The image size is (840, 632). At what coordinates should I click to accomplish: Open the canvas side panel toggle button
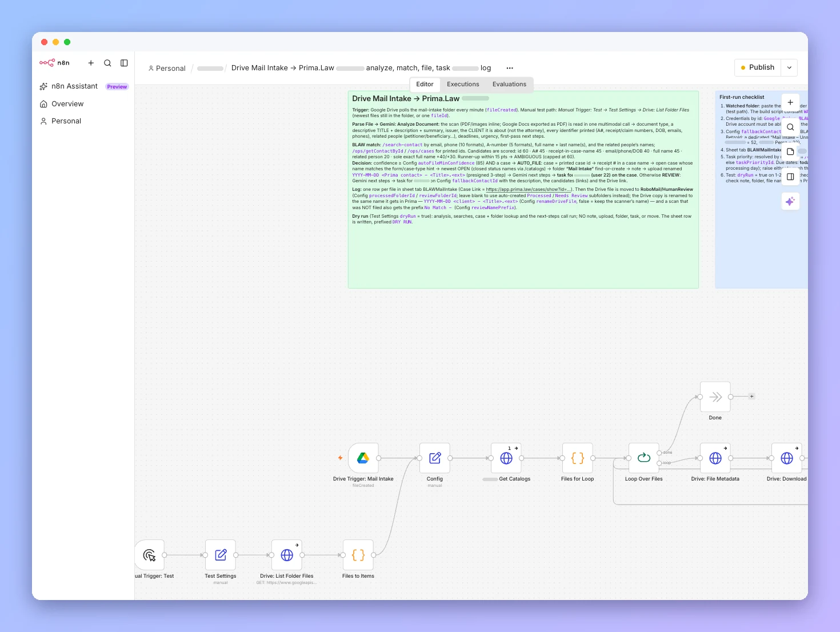pyautogui.click(x=790, y=177)
